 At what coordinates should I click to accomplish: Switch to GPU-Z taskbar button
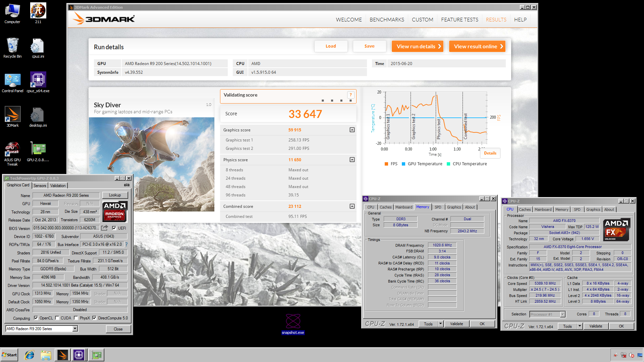coord(96,355)
